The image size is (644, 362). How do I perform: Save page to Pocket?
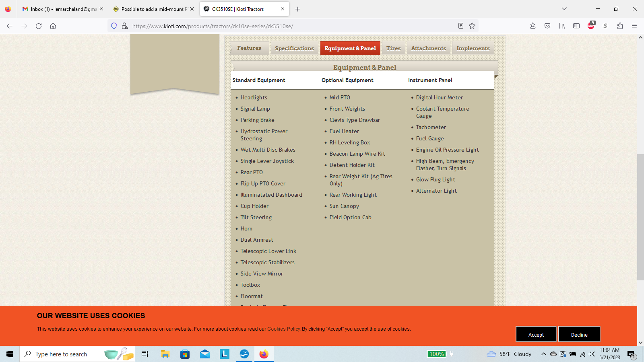(547, 26)
